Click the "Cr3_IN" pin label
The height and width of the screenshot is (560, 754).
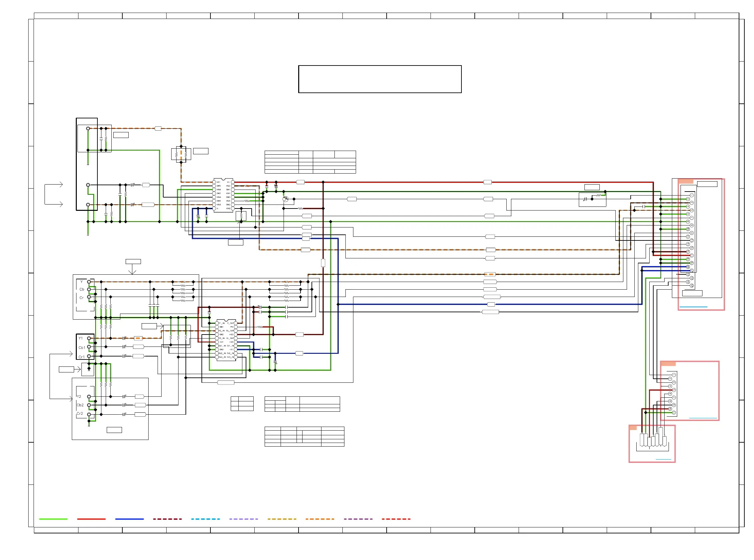(x=231, y=357)
